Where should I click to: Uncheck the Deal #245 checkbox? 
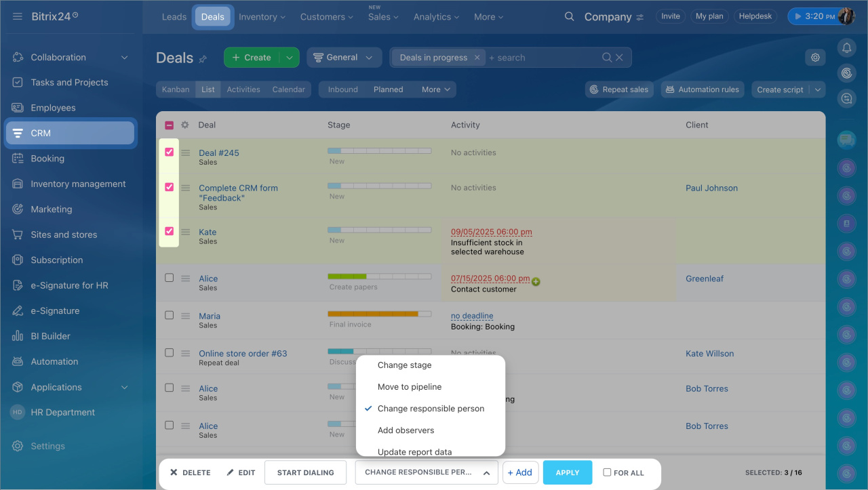(x=170, y=152)
